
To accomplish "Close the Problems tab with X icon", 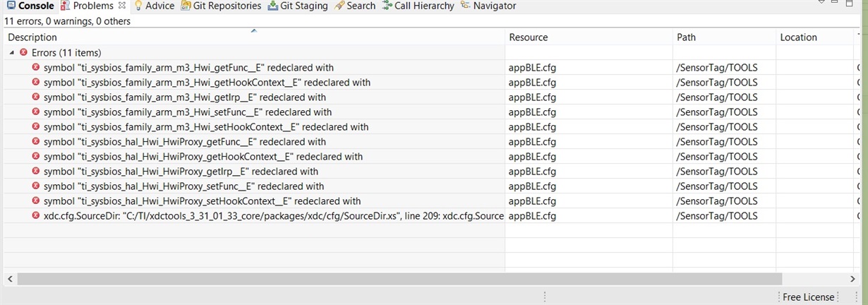I will tap(122, 6).
